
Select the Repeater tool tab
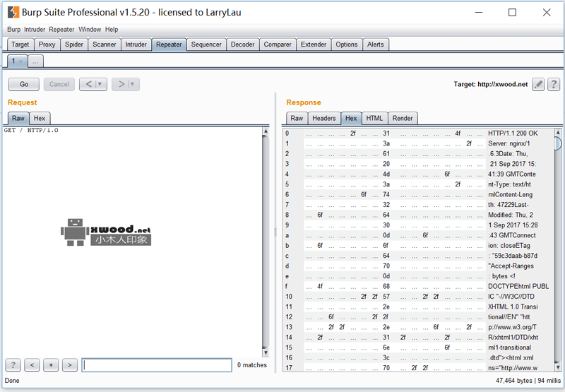[x=169, y=44]
